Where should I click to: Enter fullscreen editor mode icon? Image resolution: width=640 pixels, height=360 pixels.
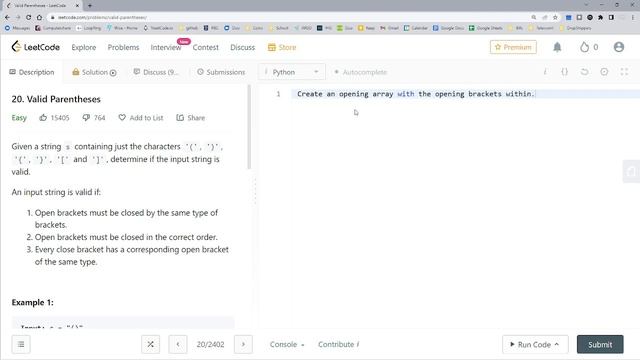(624, 72)
